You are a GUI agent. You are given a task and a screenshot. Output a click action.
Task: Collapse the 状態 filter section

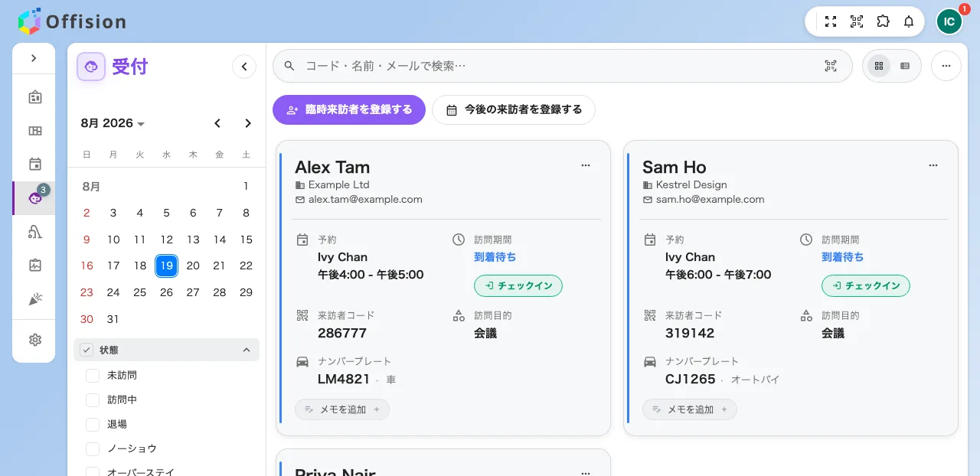coord(247,350)
